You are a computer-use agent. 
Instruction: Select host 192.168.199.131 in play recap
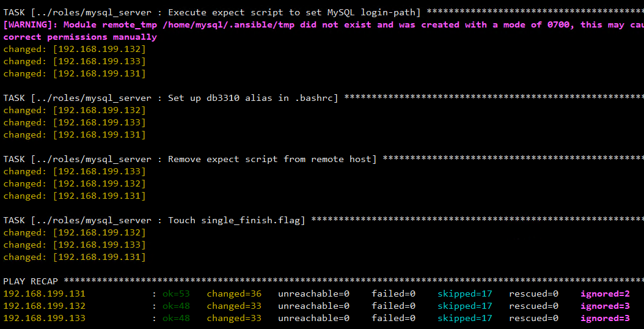(45, 294)
